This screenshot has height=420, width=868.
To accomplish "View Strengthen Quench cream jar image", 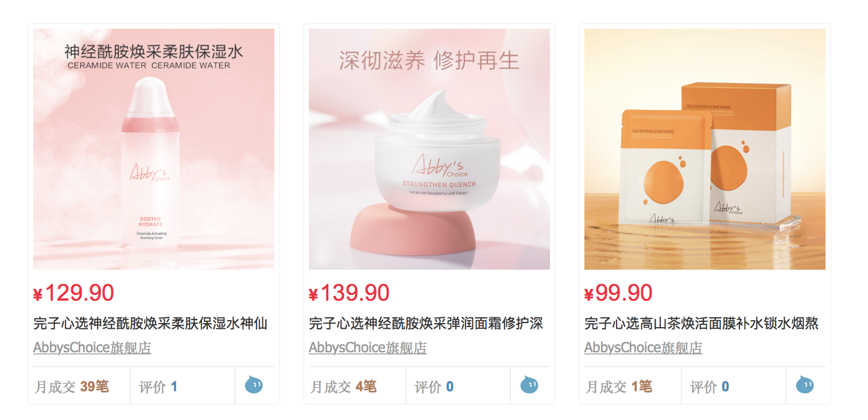I will [429, 149].
